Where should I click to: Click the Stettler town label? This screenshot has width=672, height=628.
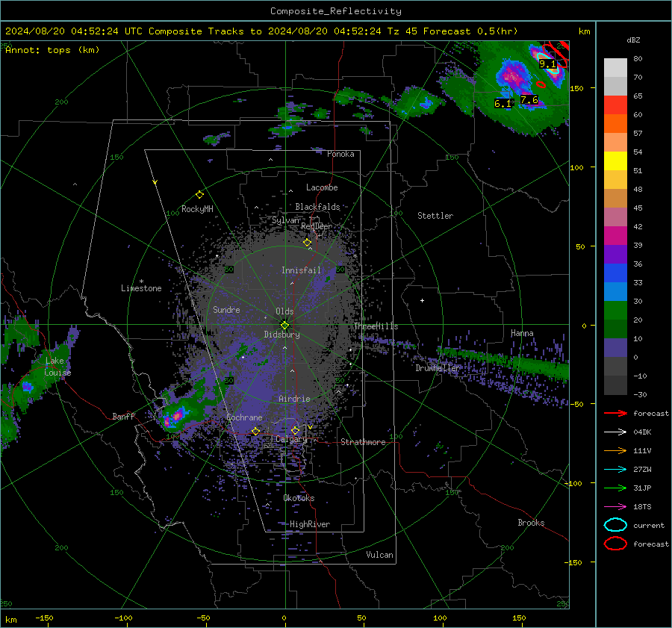[435, 216]
